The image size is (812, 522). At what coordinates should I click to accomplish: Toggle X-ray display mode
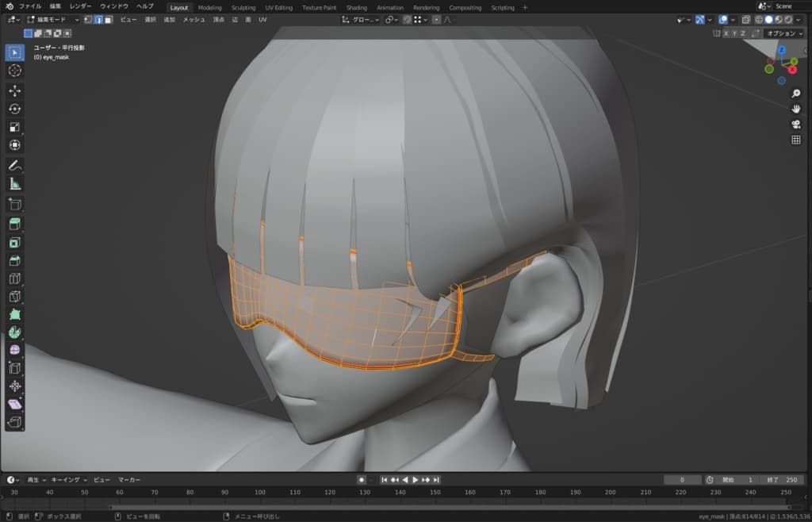pyautogui.click(x=745, y=20)
